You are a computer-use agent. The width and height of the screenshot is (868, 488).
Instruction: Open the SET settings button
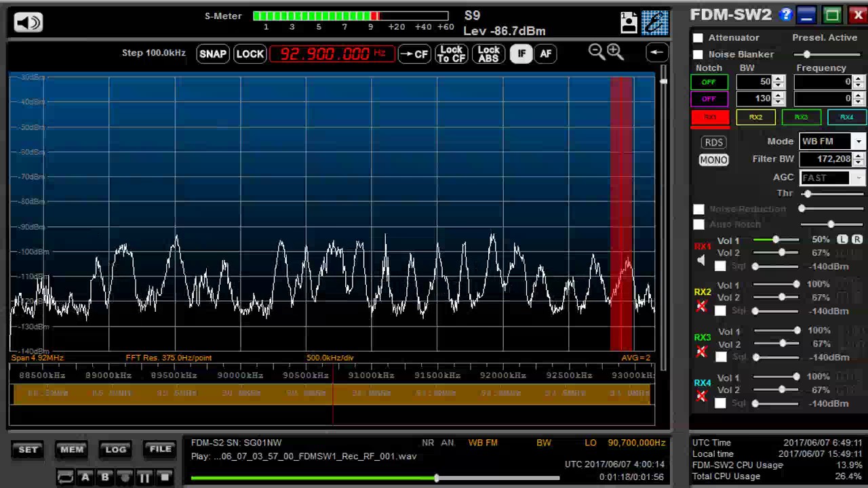click(x=28, y=449)
